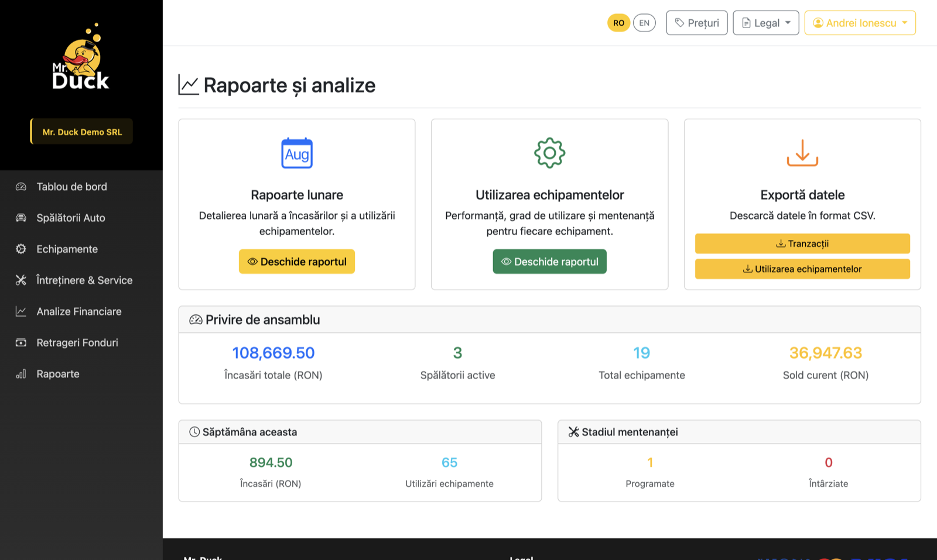Click the Spălătorii Auto car icon
Viewport: 937px width, 560px height.
[x=21, y=218]
